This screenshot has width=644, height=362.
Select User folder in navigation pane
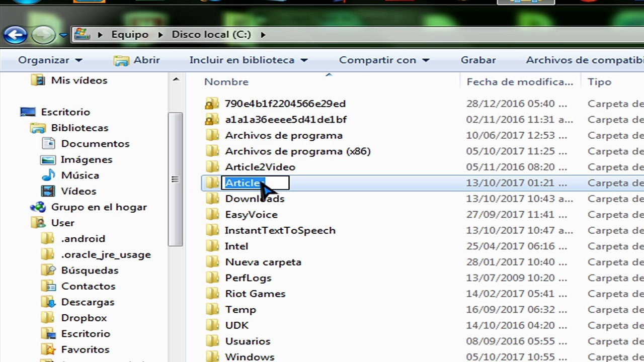(62, 223)
